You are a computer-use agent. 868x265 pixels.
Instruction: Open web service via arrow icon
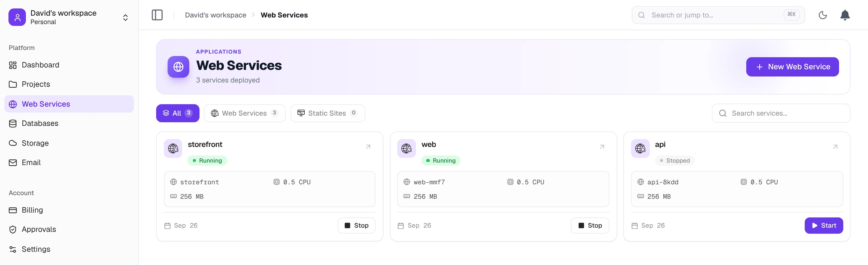(602, 147)
